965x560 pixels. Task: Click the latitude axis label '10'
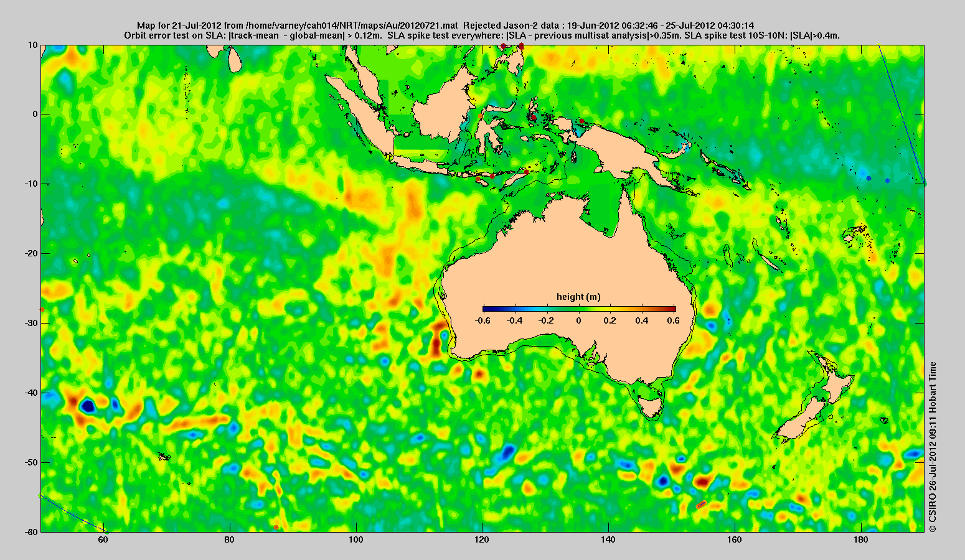tap(33, 45)
